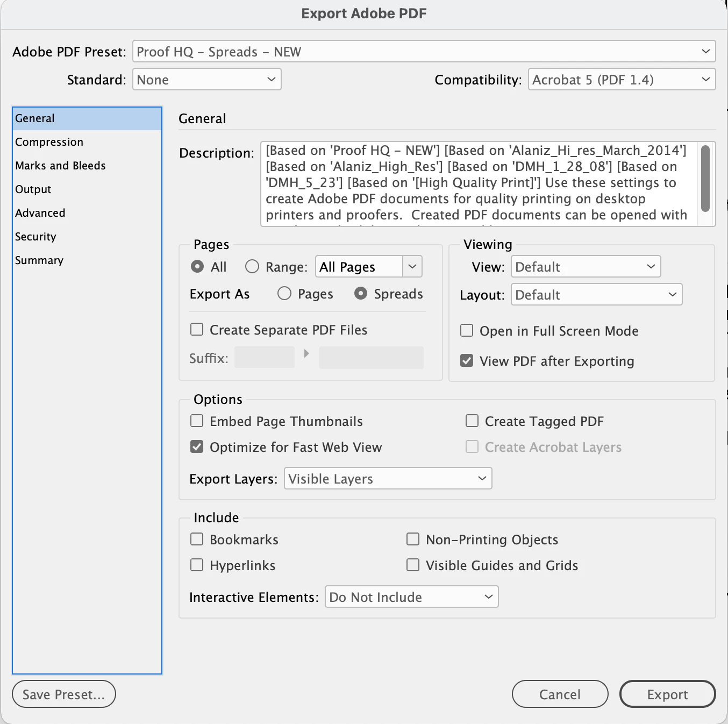The height and width of the screenshot is (724, 728).
Task: Open the Compatibility dropdown
Action: pos(622,80)
